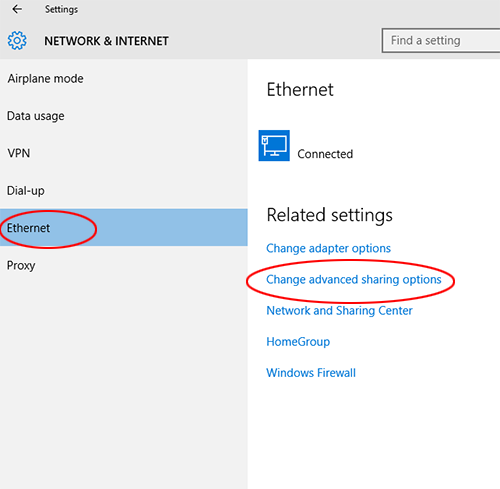Open Network and Sharing Center

(x=339, y=310)
